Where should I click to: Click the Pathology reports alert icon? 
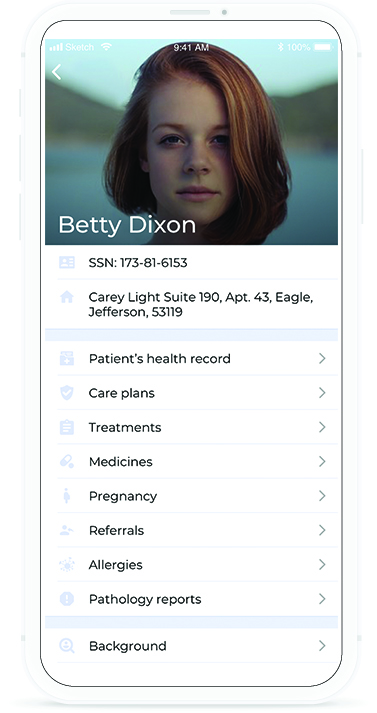67,599
